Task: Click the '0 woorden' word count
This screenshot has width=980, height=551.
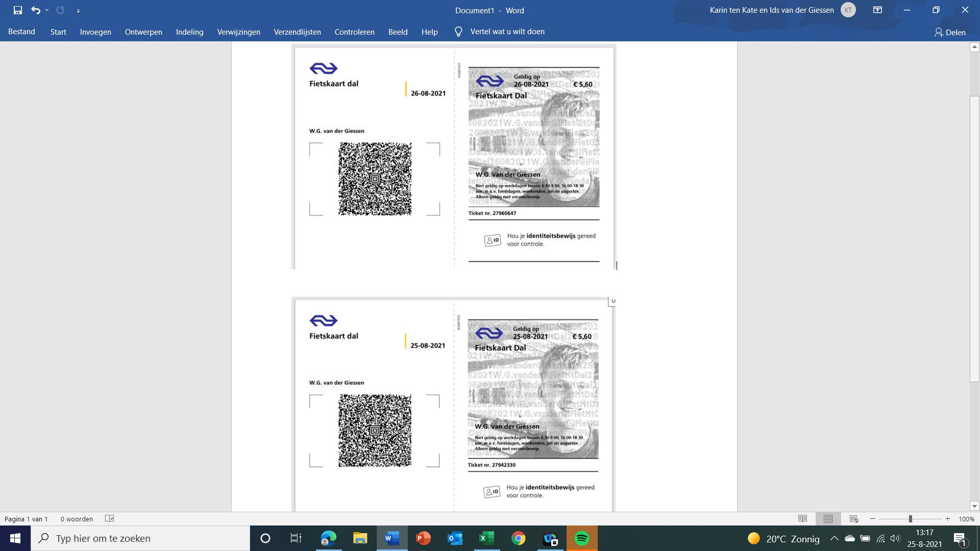Action: (x=77, y=519)
